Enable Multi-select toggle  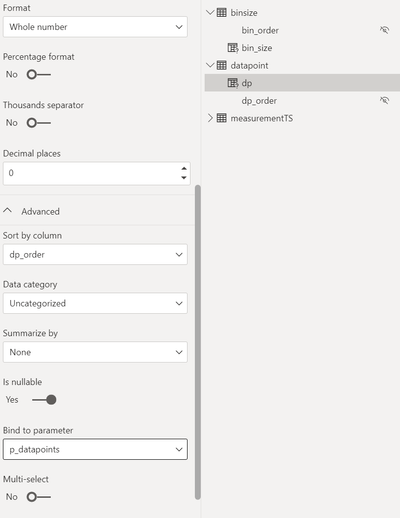[x=39, y=497]
